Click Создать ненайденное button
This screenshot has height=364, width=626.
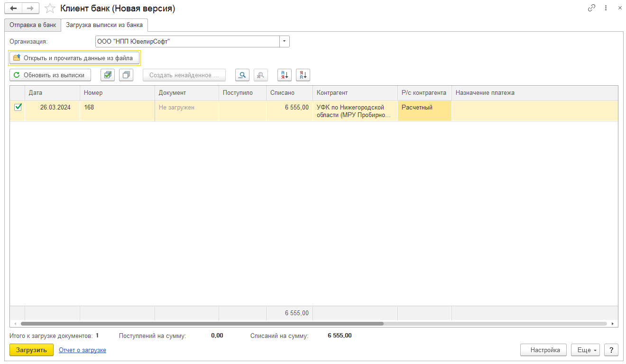pos(184,75)
